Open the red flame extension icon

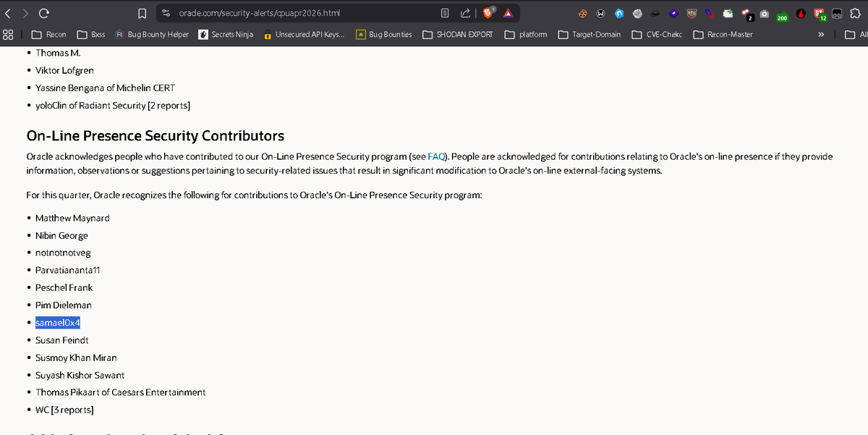801,13
